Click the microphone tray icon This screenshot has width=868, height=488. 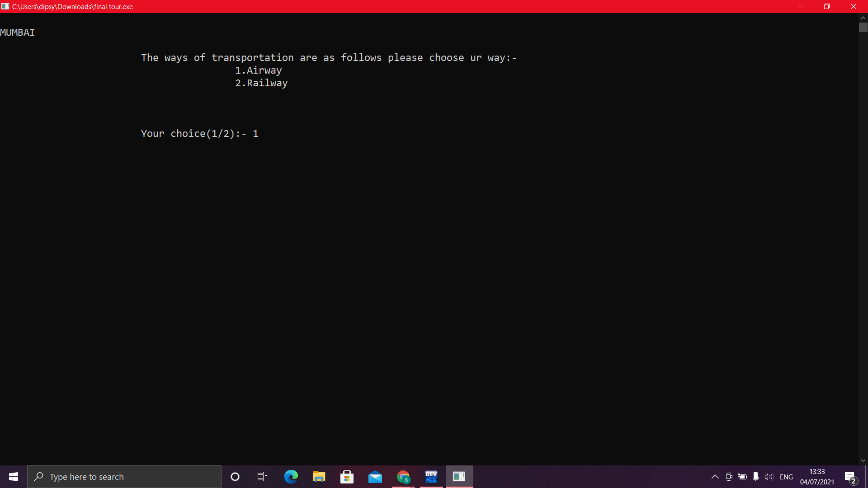coord(755,477)
